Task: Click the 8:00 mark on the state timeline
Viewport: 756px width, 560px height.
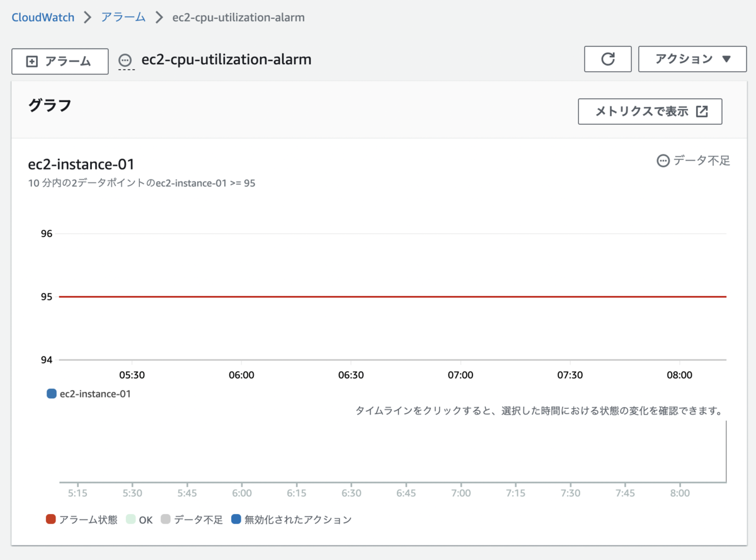Action: click(680, 493)
